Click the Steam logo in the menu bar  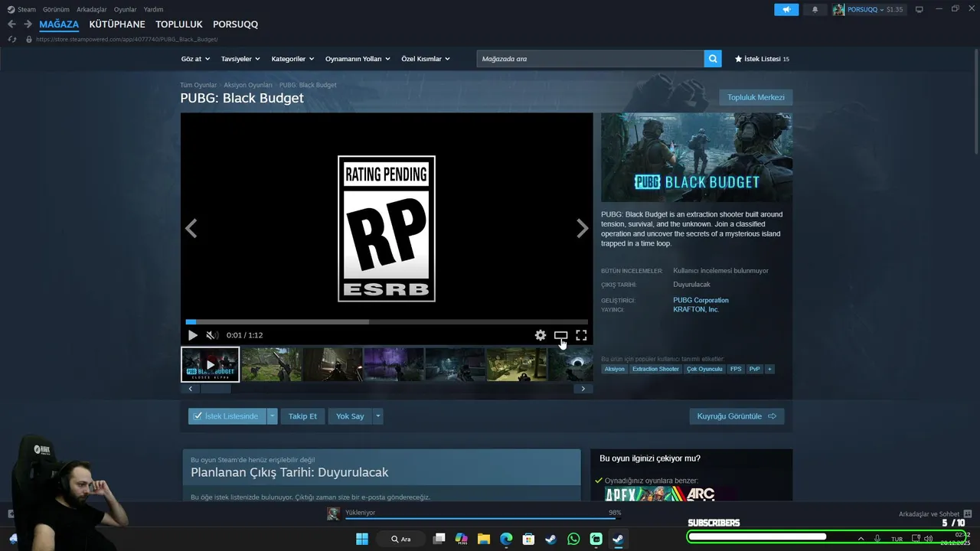(x=11, y=9)
